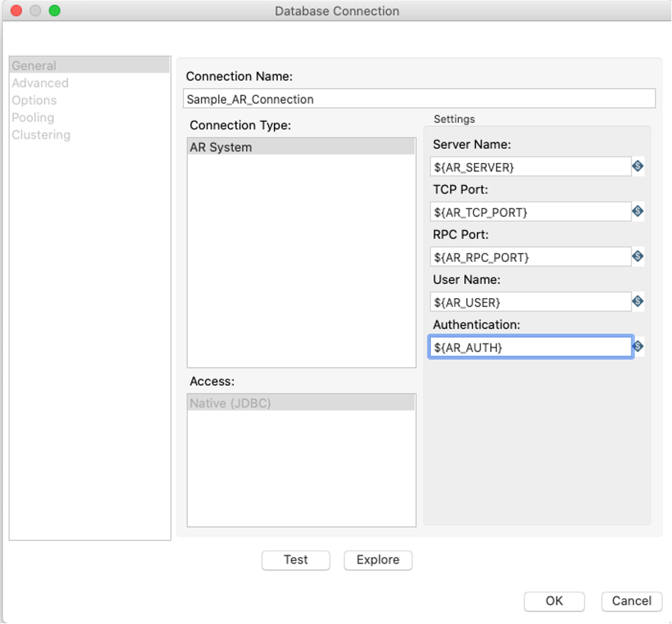Open the Advanced settings section
This screenshot has width=672, height=624.
point(40,83)
